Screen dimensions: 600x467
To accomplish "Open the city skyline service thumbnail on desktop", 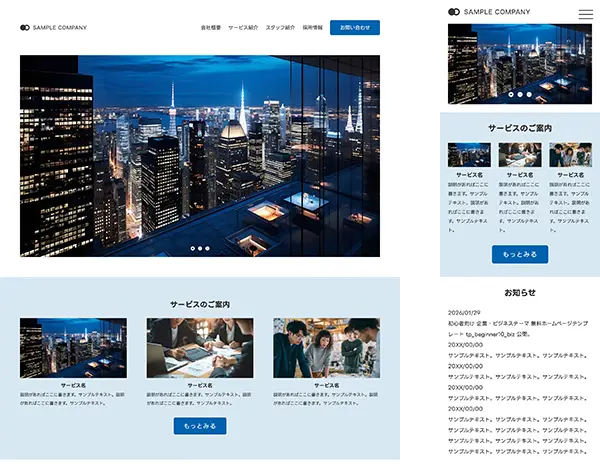I will [x=73, y=348].
